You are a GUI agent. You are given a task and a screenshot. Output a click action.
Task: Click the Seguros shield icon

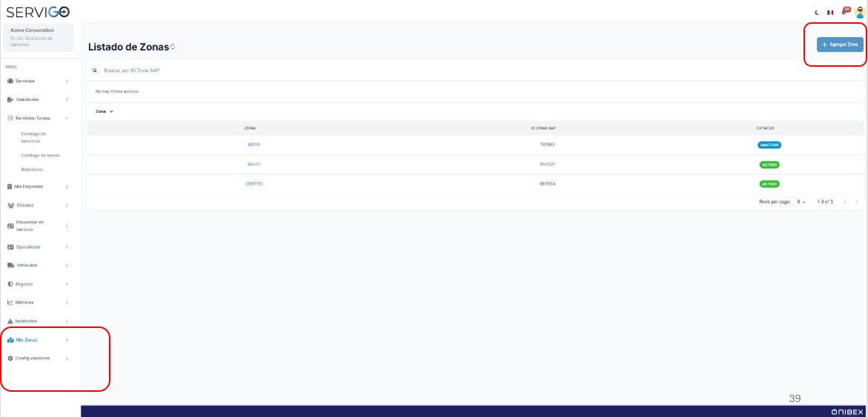(x=10, y=284)
